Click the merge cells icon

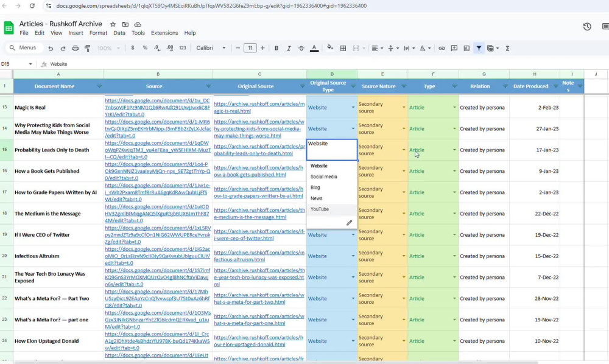[356, 48]
